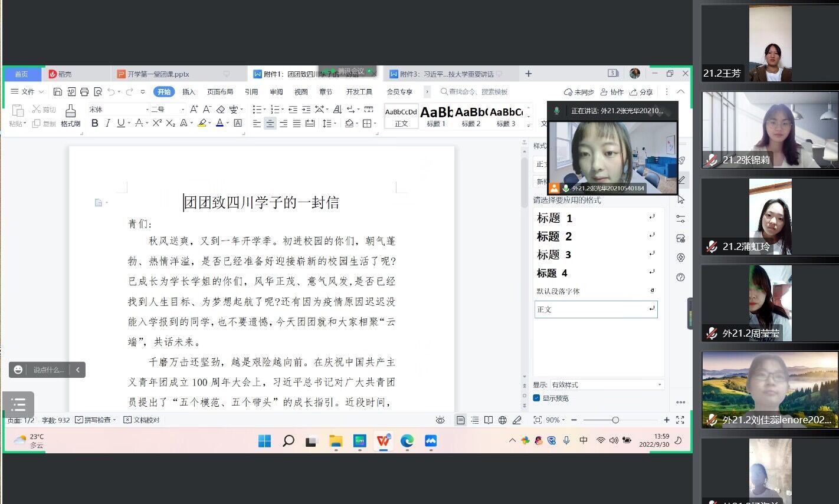Apply bold formatting with the B icon
Screen dimensions: 839x504
(94, 123)
